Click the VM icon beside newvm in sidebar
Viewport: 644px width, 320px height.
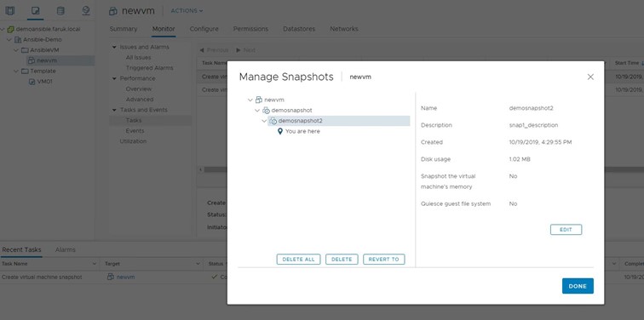click(32, 60)
